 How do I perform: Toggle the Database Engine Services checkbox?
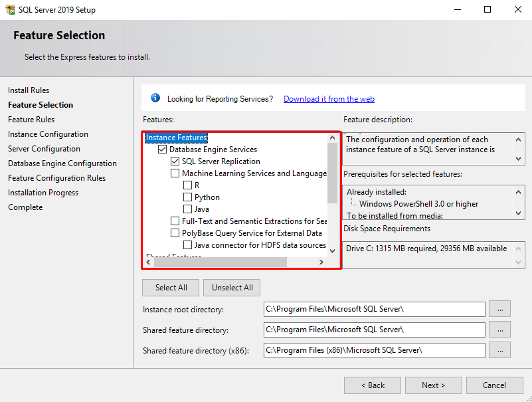click(162, 149)
